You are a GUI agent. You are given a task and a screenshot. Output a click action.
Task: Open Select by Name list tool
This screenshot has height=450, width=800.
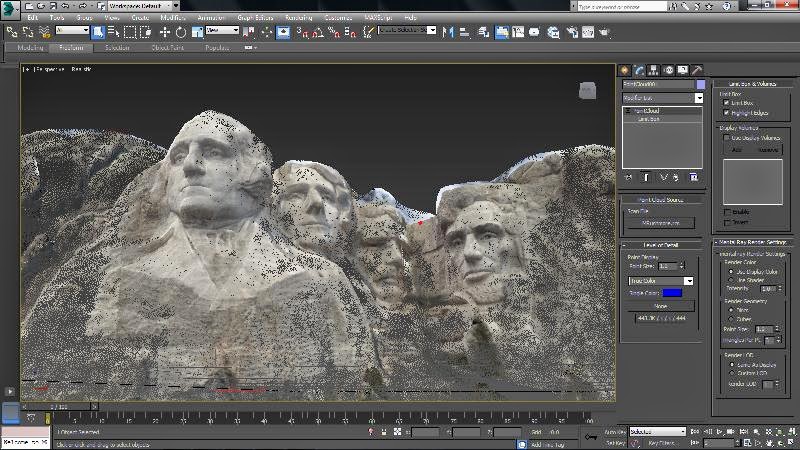click(x=113, y=32)
